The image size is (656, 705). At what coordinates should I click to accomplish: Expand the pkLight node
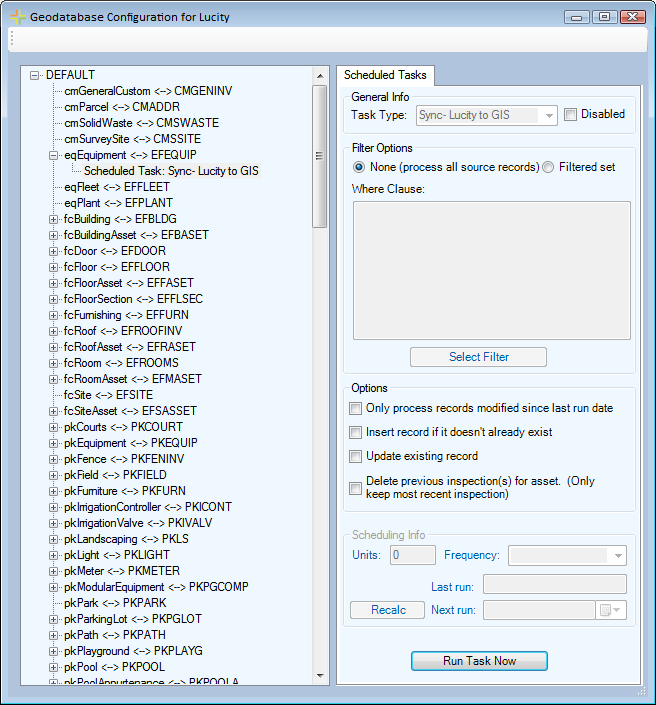pyautogui.click(x=54, y=555)
